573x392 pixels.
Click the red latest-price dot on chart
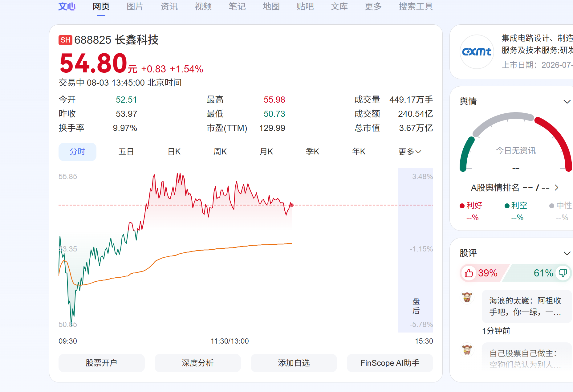pos(292,205)
